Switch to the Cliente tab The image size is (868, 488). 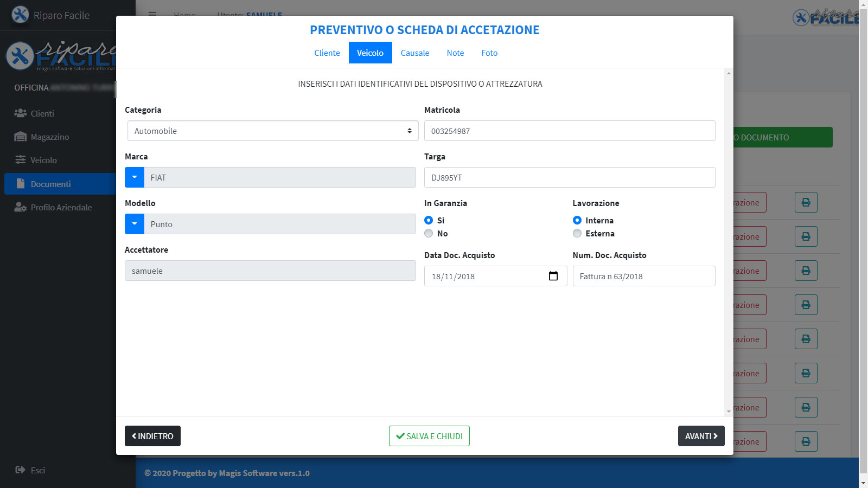coord(327,53)
